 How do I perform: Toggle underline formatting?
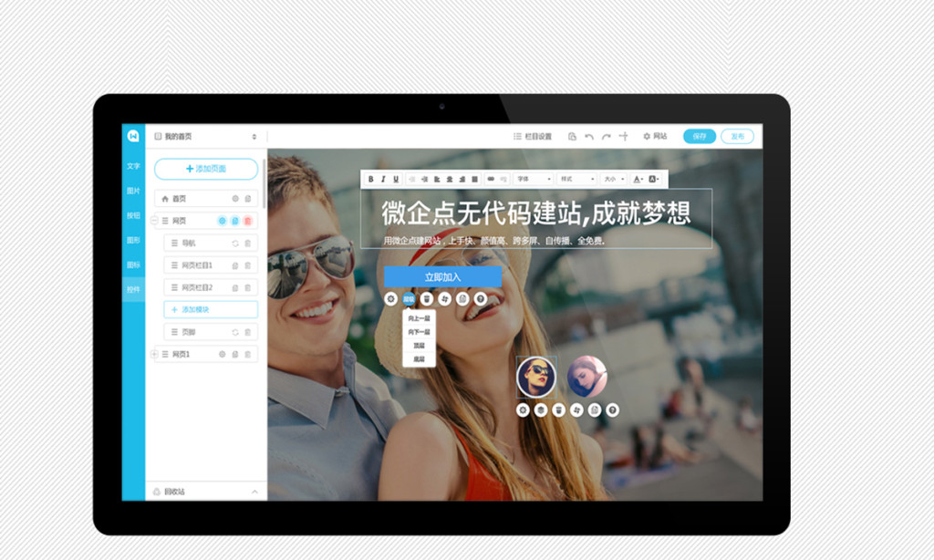pyautogui.click(x=396, y=179)
